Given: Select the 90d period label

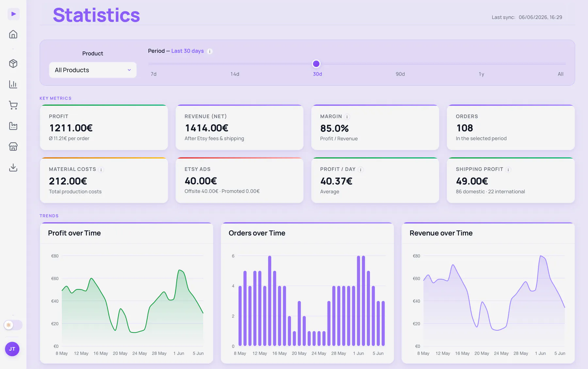Looking at the screenshot, I should pyautogui.click(x=400, y=74).
